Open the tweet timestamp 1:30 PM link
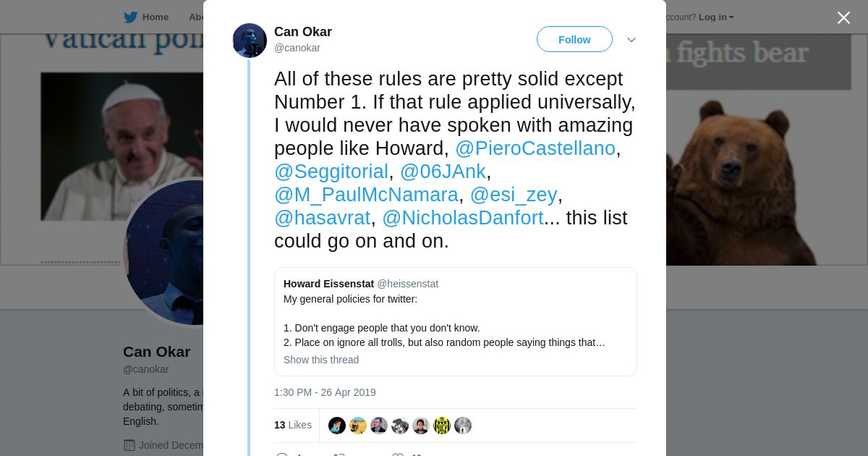The image size is (868, 456). click(x=325, y=392)
